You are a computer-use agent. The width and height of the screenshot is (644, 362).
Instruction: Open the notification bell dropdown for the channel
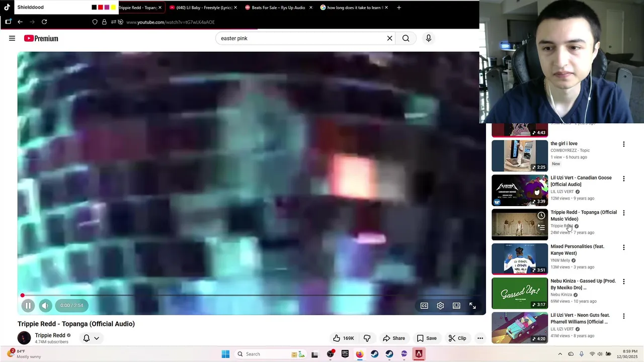[x=91, y=338]
